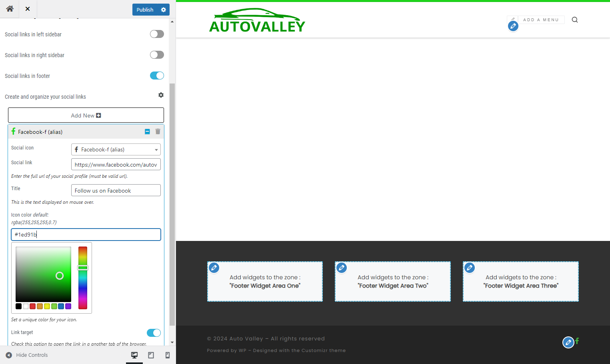
Task: Switch to mobile preview
Action: tap(168, 355)
